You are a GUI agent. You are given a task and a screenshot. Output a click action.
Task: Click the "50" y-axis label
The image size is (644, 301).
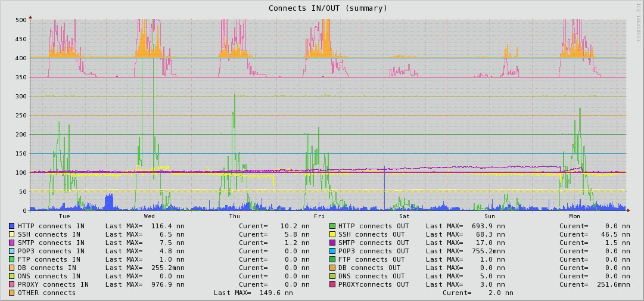pyautogui.click(x=23, y=192)
